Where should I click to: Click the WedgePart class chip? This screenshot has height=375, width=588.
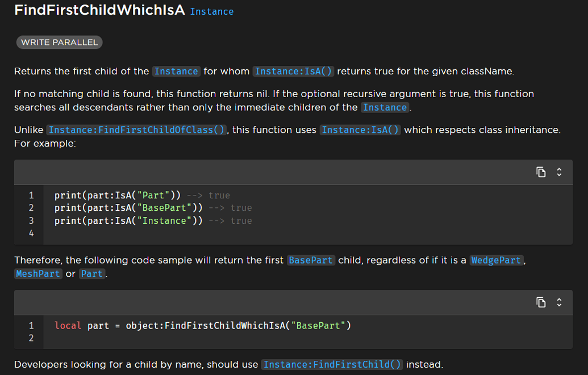coord(497,260)
